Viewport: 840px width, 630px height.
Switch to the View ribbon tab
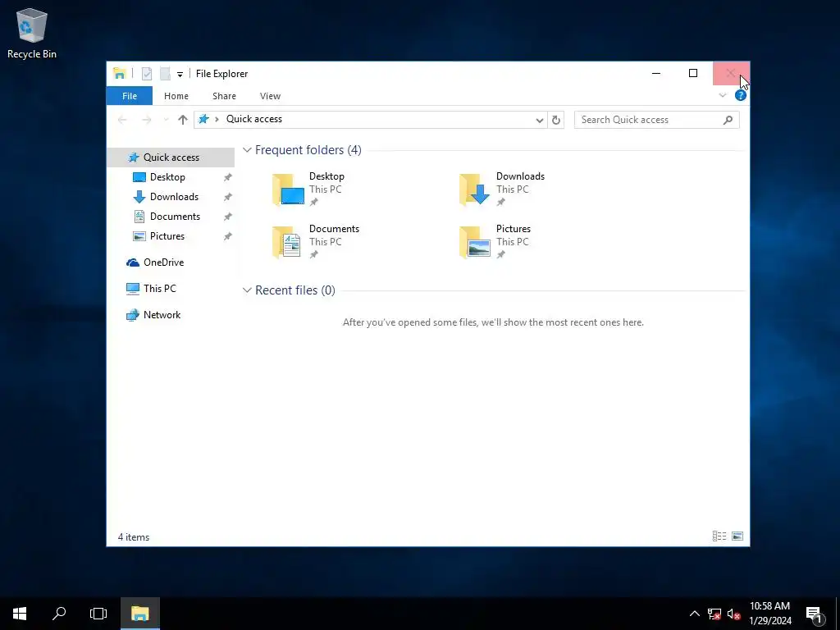click(270, 96)
